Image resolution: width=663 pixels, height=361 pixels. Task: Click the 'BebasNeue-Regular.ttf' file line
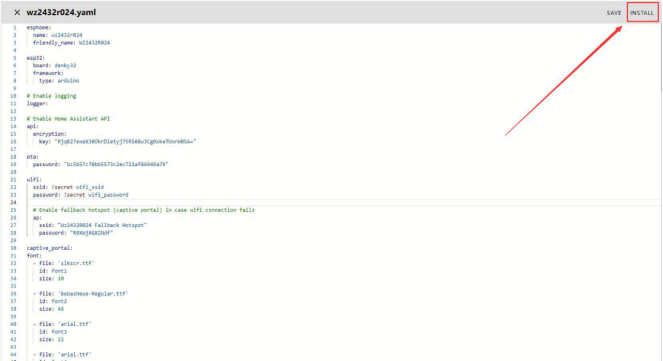81,294
